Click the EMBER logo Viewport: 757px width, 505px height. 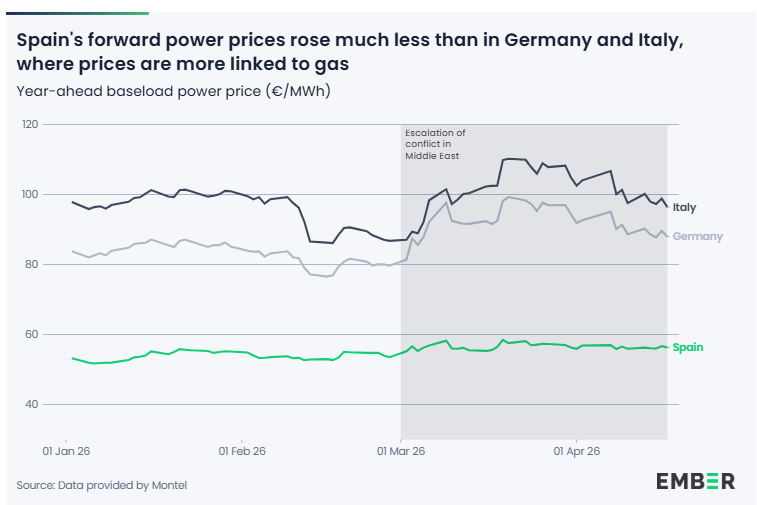[x=695, y=481]
